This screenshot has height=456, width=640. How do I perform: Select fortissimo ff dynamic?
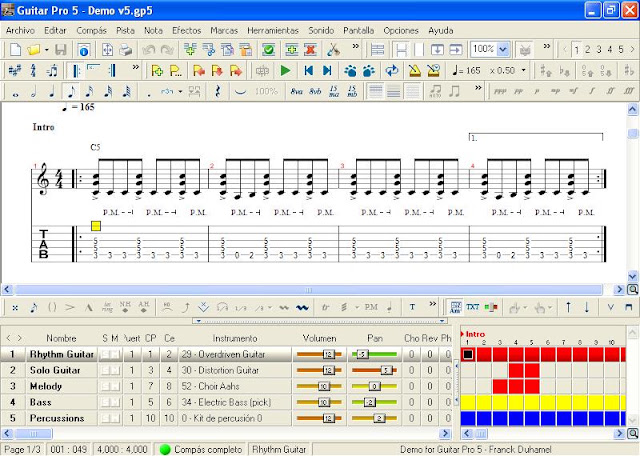(x=610, y=91)
